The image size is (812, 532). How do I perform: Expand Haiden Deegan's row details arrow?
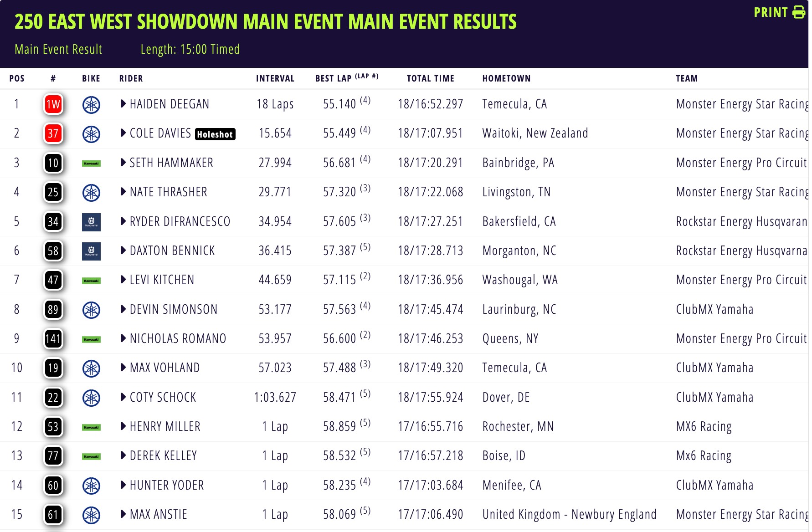click(123, 104)
